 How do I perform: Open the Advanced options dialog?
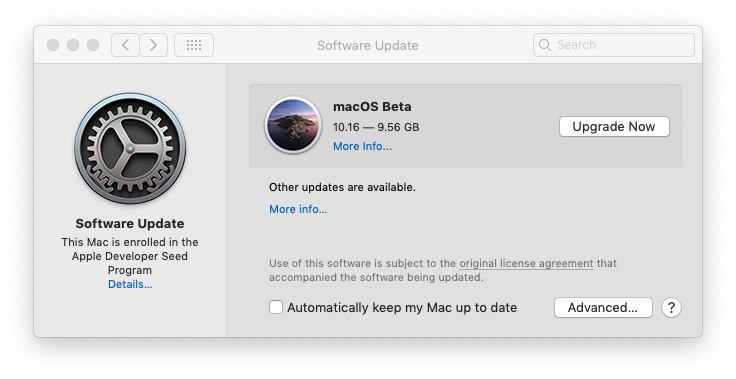tap(603, 308)
